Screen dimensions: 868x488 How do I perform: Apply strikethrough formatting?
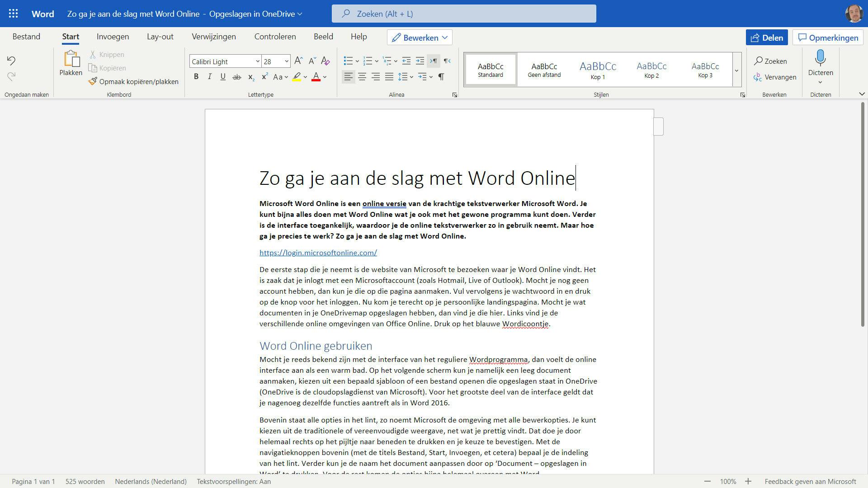point(236,77)
